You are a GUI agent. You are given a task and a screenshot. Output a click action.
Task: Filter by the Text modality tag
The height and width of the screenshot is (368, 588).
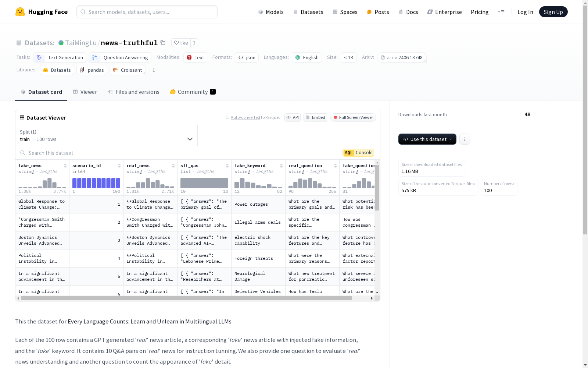click(195, 57)
